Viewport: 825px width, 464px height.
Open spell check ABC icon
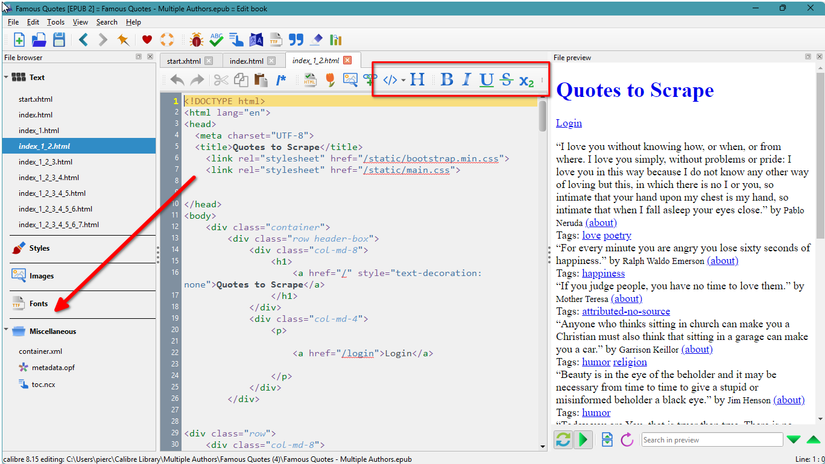pos(216,39)
